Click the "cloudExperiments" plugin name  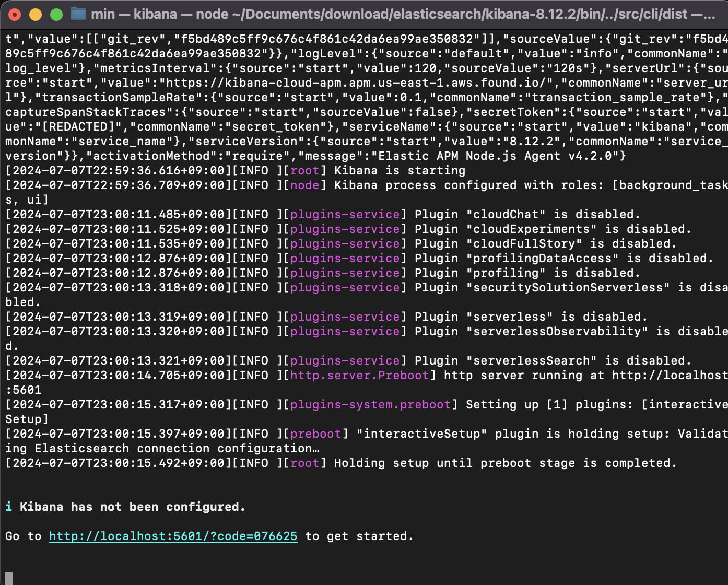531,229
